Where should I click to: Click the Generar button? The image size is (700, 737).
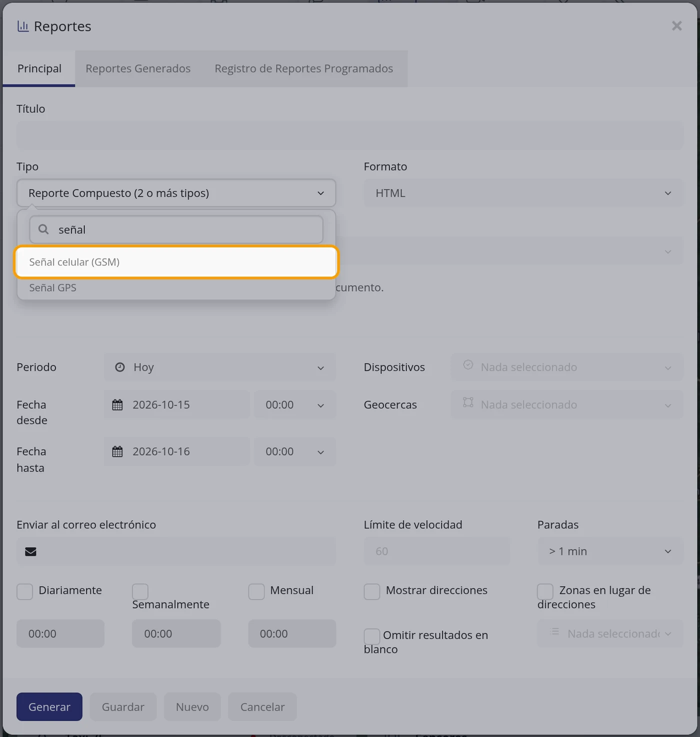pyautogui.click(x=49, y=706)
